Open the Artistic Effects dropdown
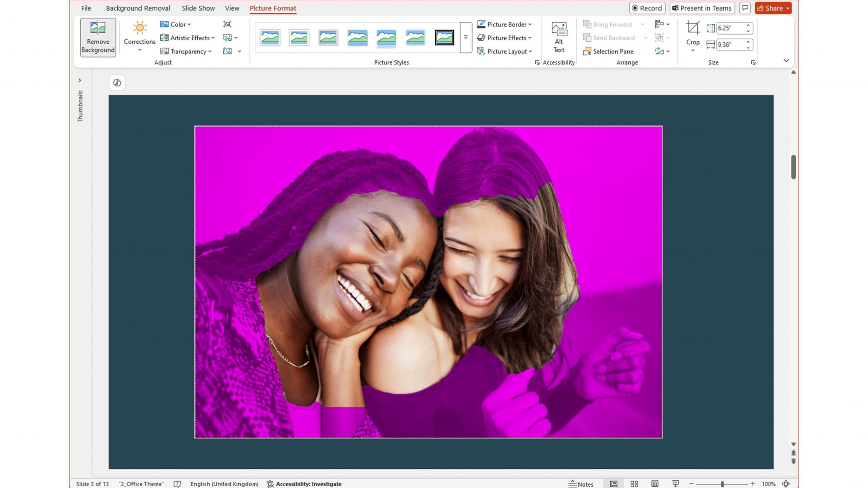The width and height of the screenshot is (868, 488). pos(187,38)
